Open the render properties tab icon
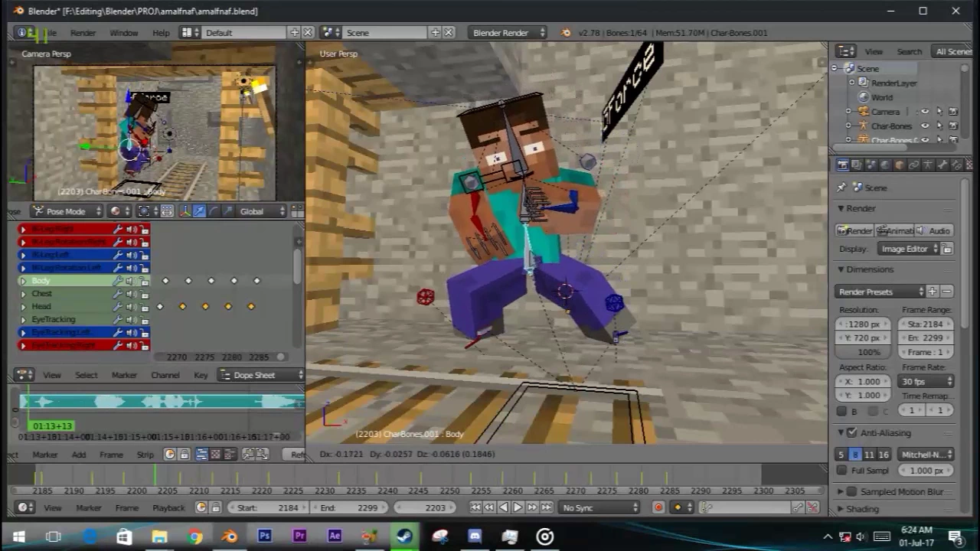980x551 pixels. click(842, 165)
